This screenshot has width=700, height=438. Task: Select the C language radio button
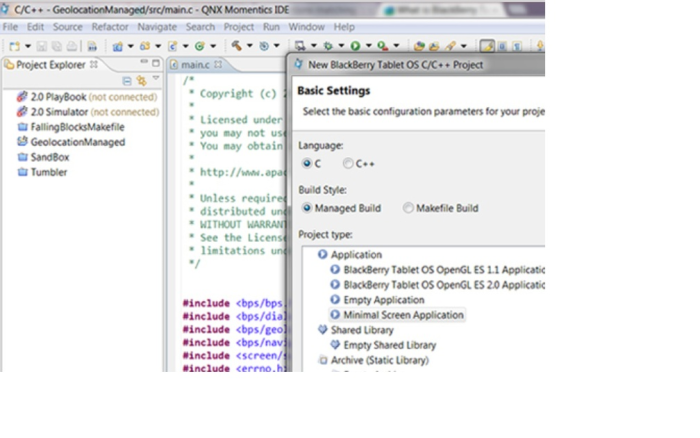tap(307, 163)
